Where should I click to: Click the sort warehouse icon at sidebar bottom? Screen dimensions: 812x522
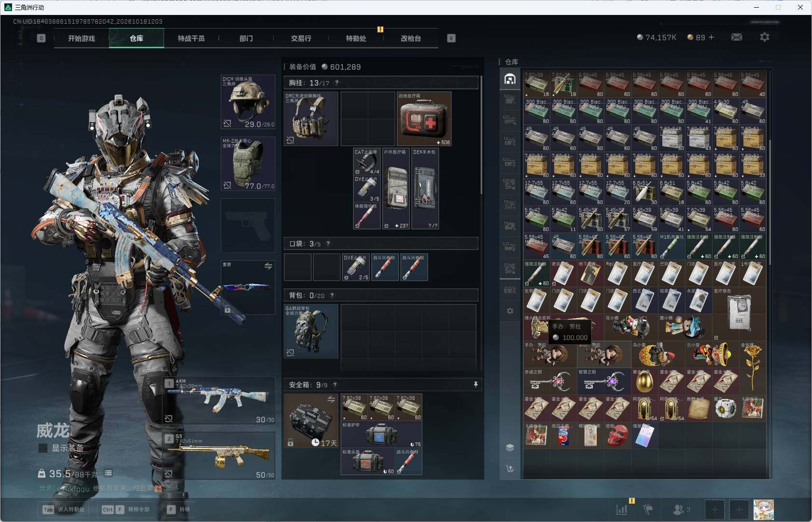(x=510, y=468)
